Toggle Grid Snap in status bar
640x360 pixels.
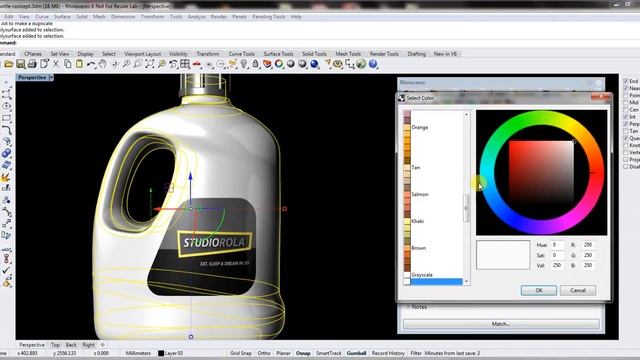coord(241,353)
